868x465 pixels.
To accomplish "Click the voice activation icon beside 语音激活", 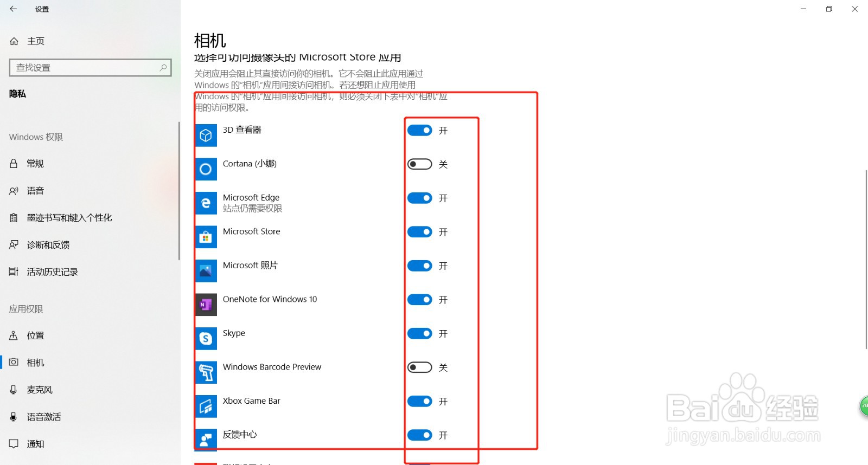I will [14, 417].
